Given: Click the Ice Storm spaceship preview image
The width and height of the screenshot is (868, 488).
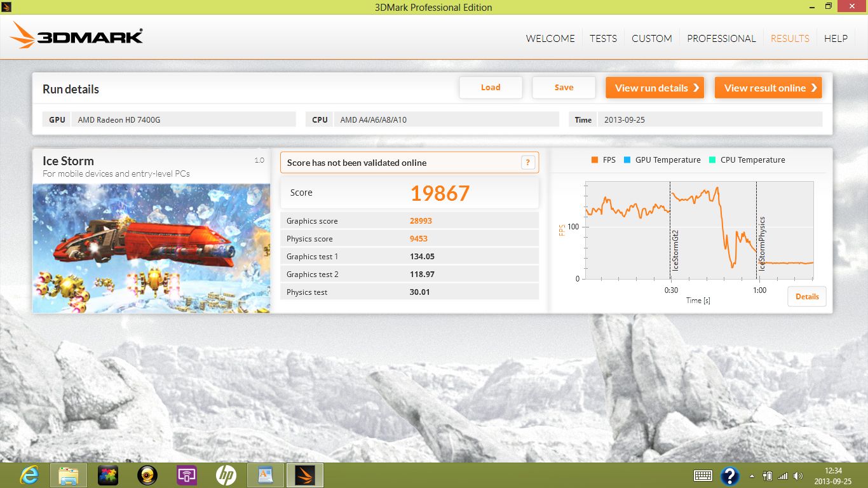Looking at the screenshot, I should point(151,248).
